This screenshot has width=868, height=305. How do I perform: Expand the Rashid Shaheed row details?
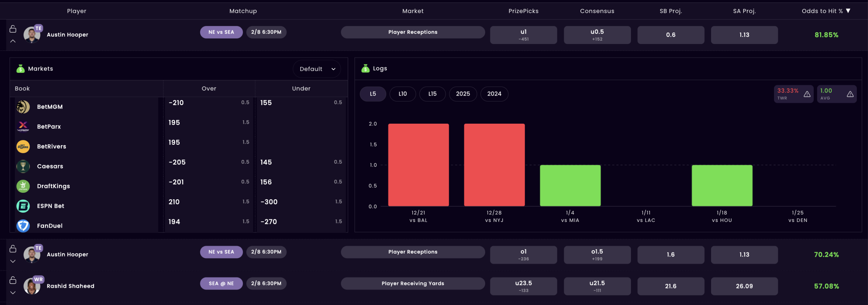pos(13,293)
